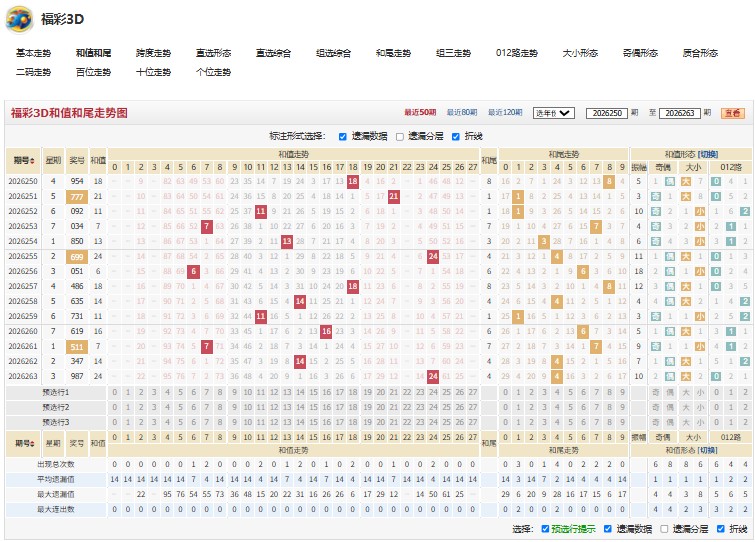
Task: Click the 最大连出数 statistics row label
Action: coord(56,509)
